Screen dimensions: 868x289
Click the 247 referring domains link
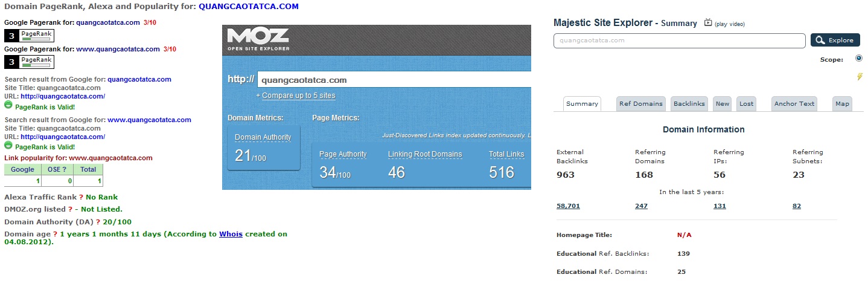coord(641,206)
